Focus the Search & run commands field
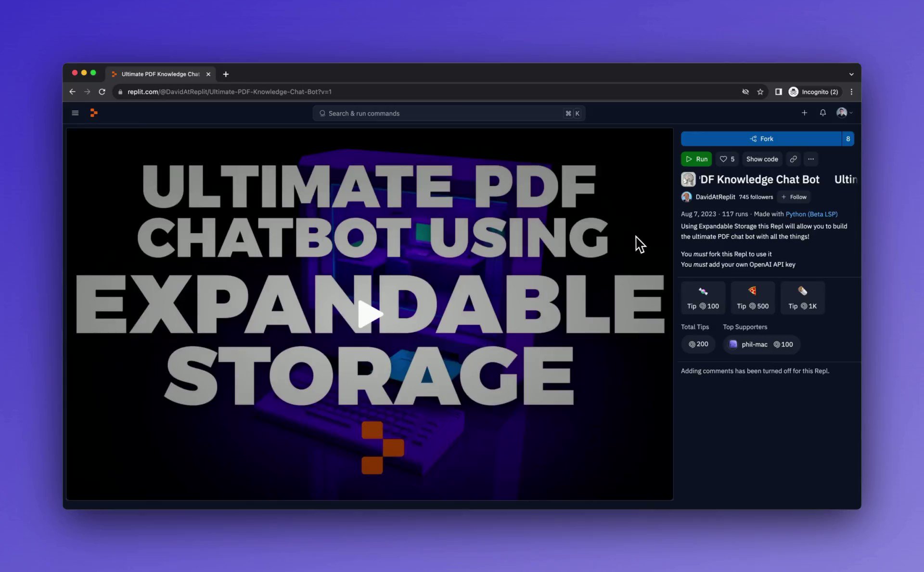Image resolution: width=924 pixels, height=572 pixels. [x=449, y=113]
